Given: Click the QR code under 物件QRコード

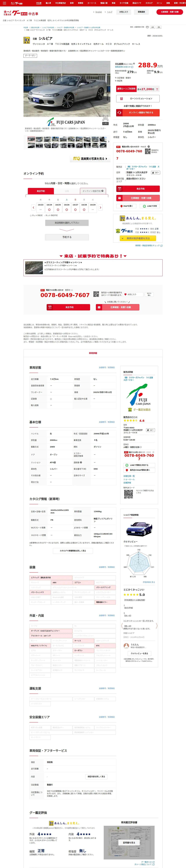Looking at the screenshot, I should [x=128, y=494].
